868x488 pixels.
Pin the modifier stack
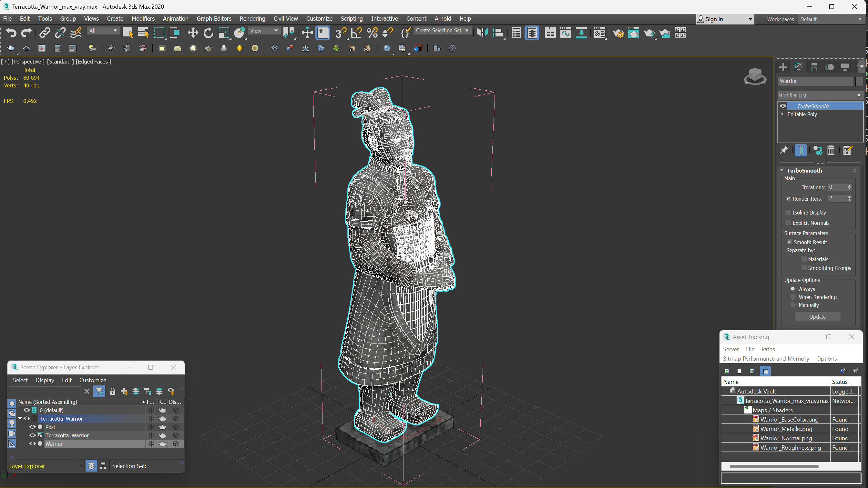coord(783,150)
